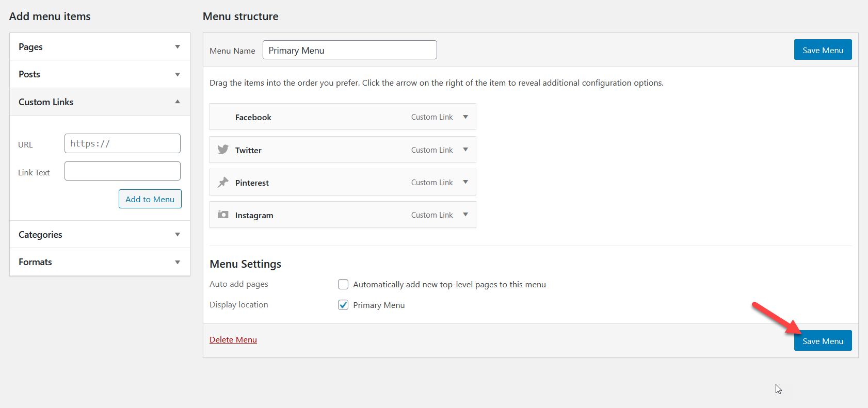Collapse the Custom Links panel
This screenshot has height=408, width=868.
pyautogui.click(x=100, y=102)
